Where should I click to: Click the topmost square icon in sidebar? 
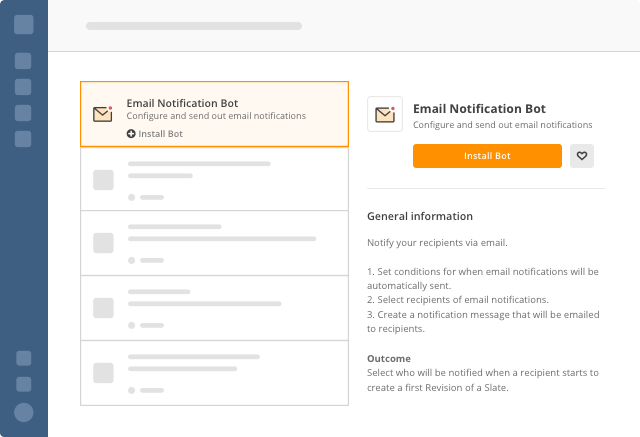coord(24,24)
